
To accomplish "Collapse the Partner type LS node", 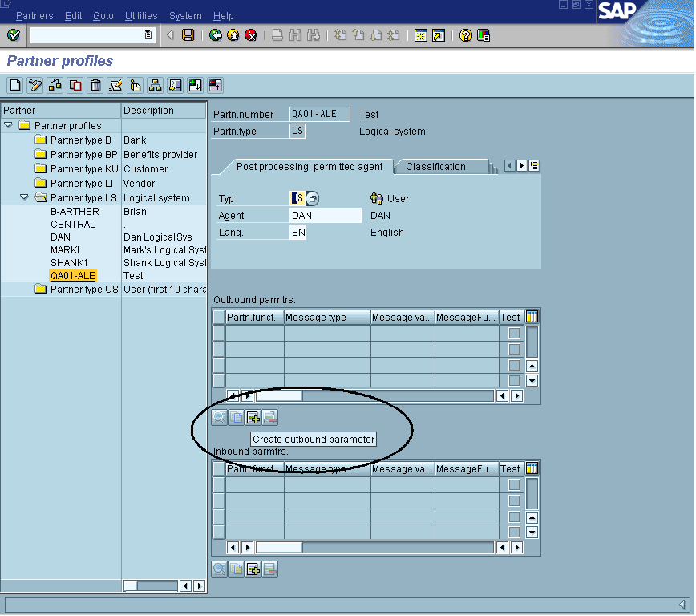I will tap(24, 197).
